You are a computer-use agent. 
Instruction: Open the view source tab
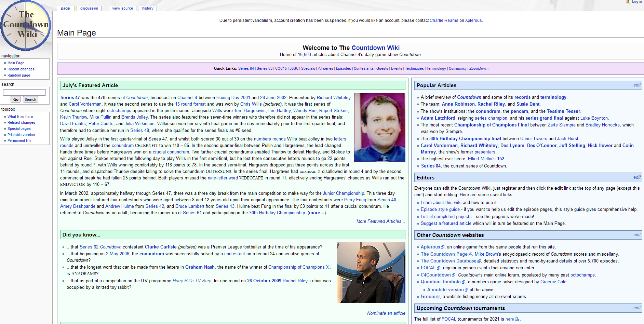(x=122, y=8)
